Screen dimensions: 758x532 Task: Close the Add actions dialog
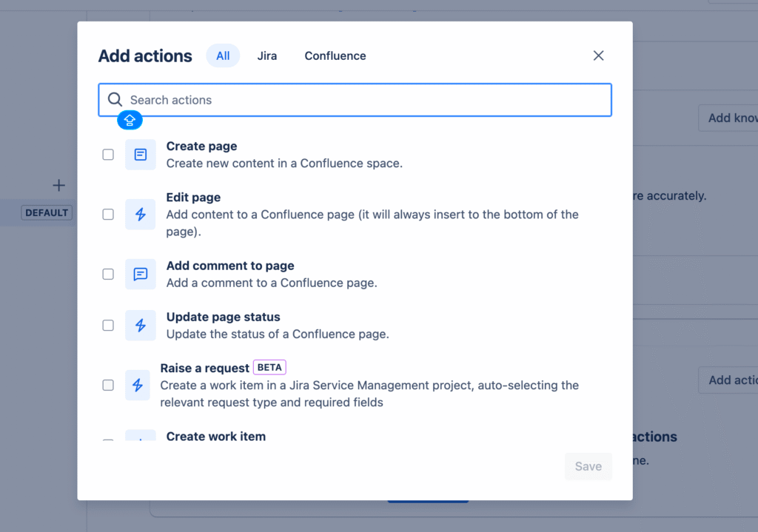click(x=598, y=55)
